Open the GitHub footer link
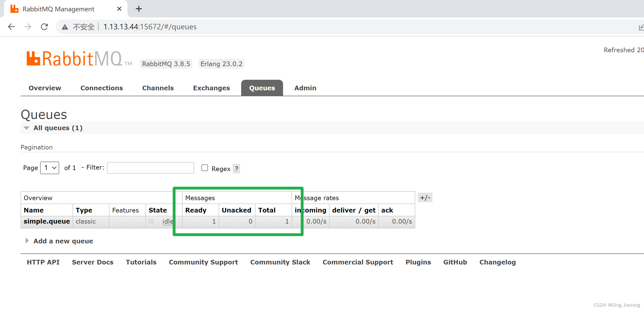Viewport: 644px width, 310px height. 455,262
